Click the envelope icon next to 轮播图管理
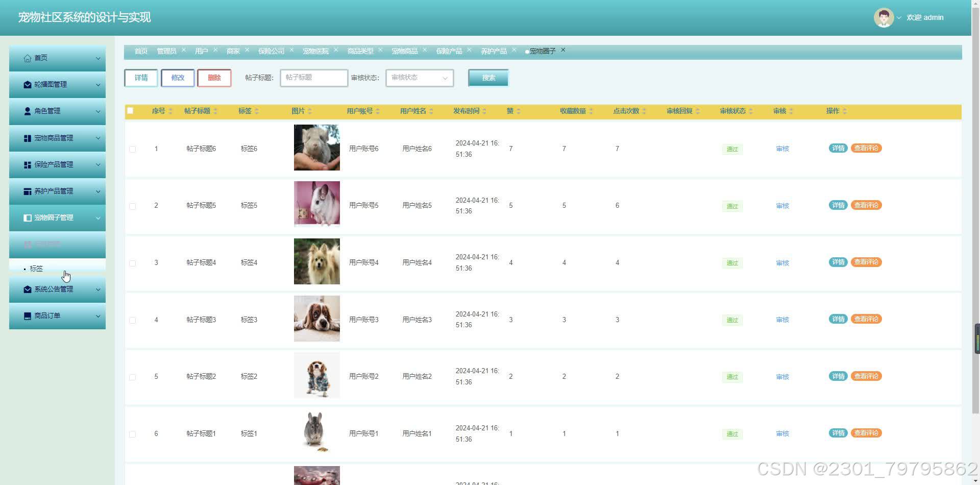Screen dimensions: 980x485 pos(28,85)
